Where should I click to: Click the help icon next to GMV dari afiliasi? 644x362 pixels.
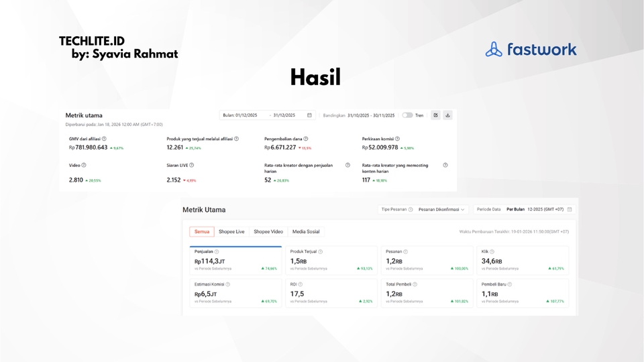pos(104,139)
